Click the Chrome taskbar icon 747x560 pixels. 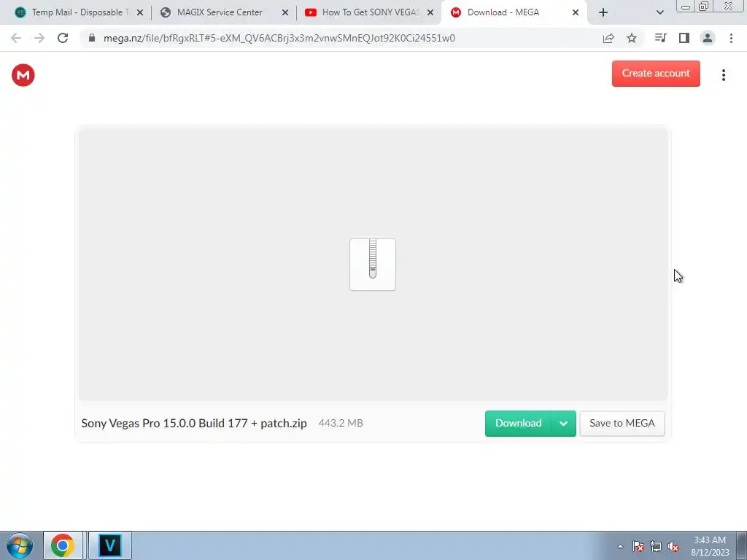coord(63,545)
